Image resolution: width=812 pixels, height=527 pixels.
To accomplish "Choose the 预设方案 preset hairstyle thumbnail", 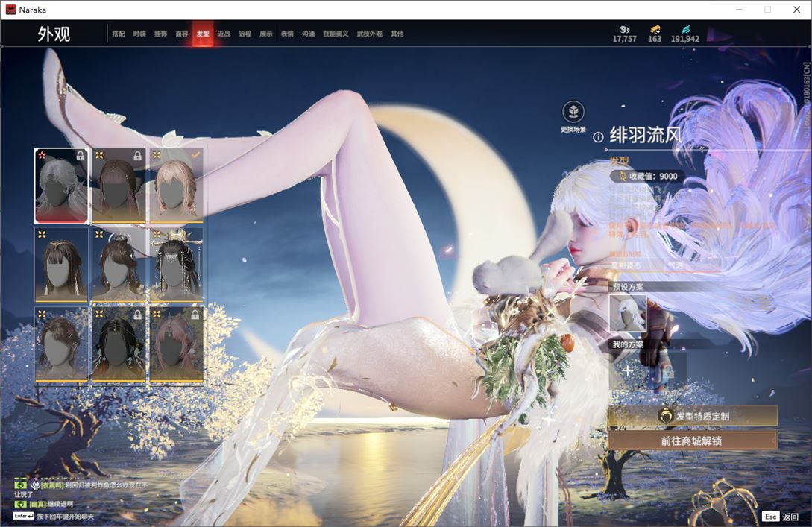I will pyautogui.click(x=628, y=313).
